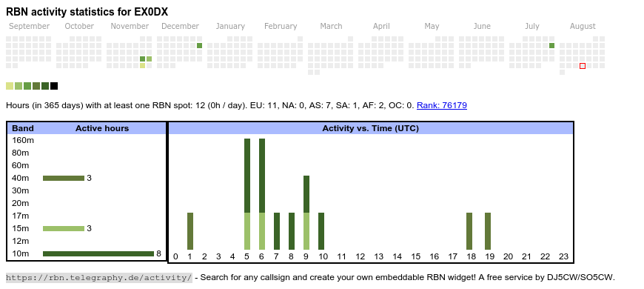Click the 20m band label
This screenshot has height=289, width=644.
click(x=21, y=203)
